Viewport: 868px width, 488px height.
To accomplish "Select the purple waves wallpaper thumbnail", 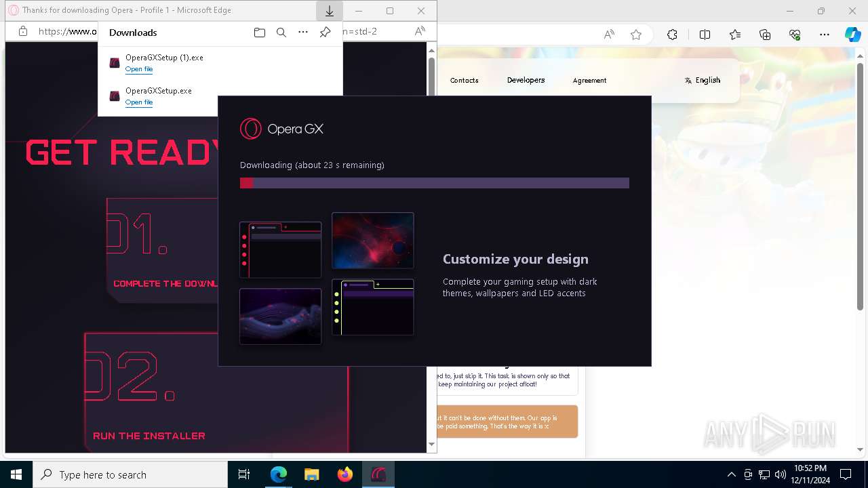I will click(281, 317).
